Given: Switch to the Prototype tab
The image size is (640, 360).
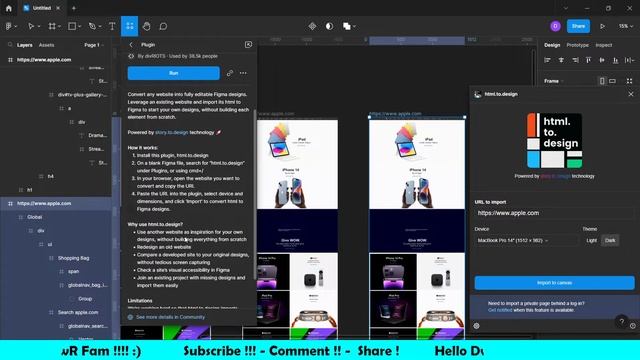Looking at the screenshot, I should point(578,45).
